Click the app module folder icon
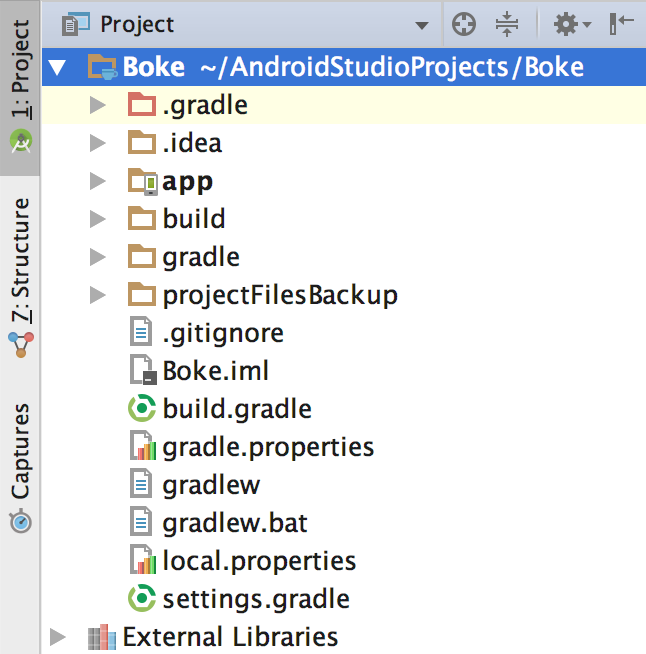Screen dimensions: 646x654 tap(143, 181)
